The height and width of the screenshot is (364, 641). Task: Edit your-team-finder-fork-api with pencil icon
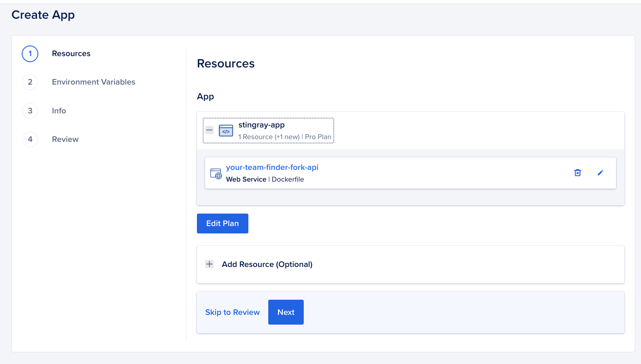coord(600,173)
